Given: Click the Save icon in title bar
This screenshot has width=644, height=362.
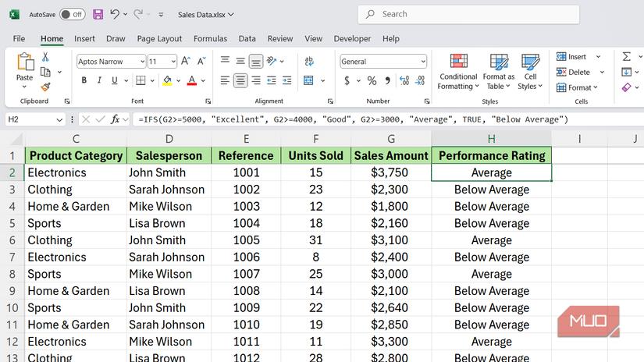Looking at the screenshot, I should pos(98,14).
